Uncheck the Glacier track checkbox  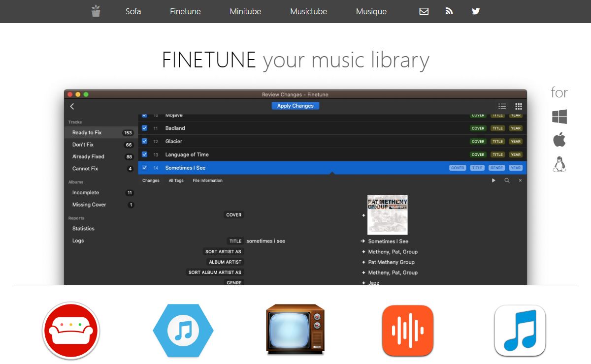click(x=144, y=141)
